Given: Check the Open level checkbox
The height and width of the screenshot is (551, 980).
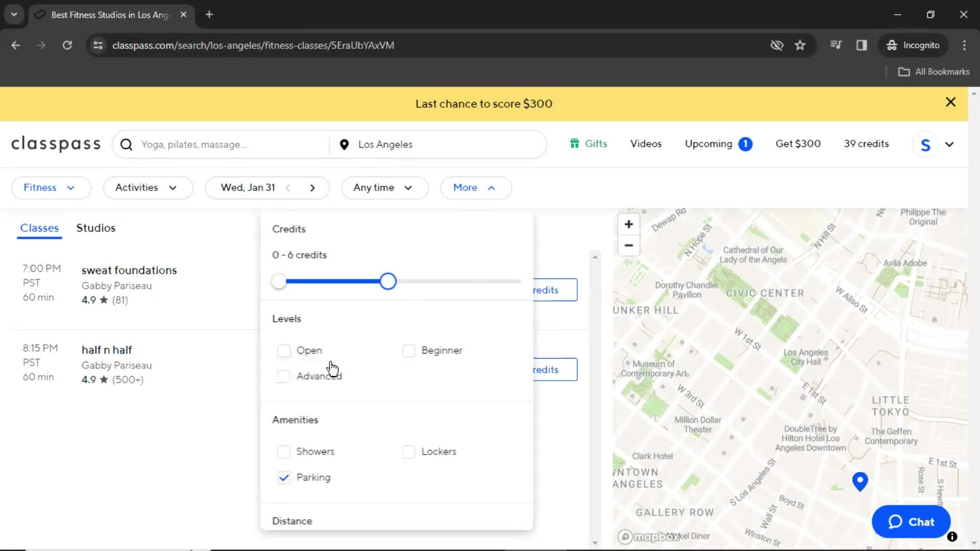Looking at the screenshot, I should pyautogui.click(x=284, y=350).
